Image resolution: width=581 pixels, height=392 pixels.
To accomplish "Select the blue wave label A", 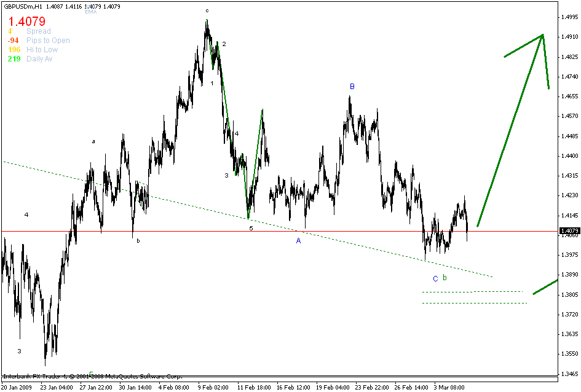I will [298, 241].
